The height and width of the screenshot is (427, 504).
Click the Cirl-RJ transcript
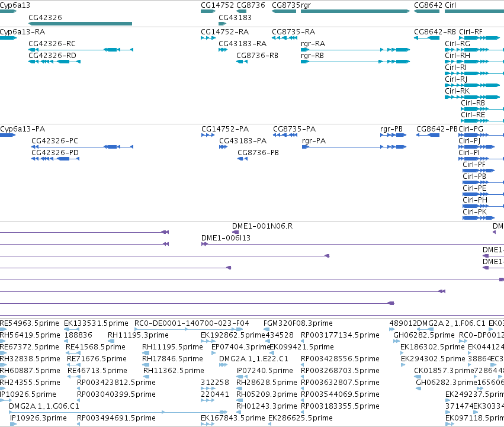(472, 85)
